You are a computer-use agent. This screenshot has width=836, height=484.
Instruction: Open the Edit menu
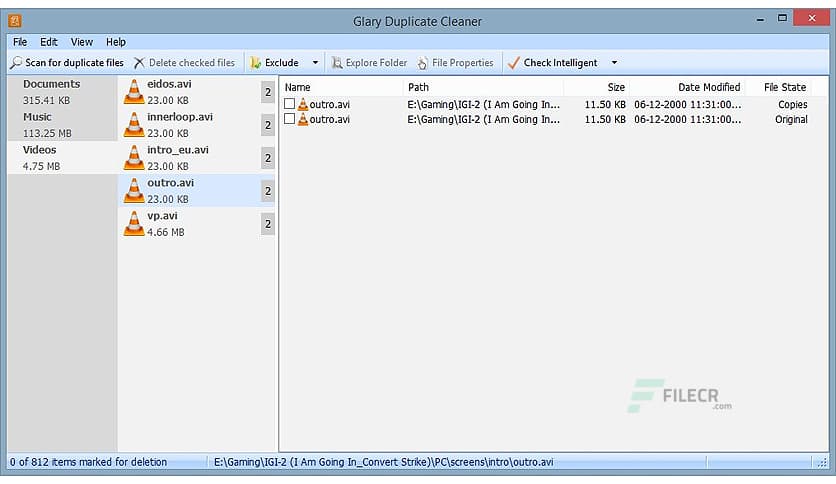(49, 42)
